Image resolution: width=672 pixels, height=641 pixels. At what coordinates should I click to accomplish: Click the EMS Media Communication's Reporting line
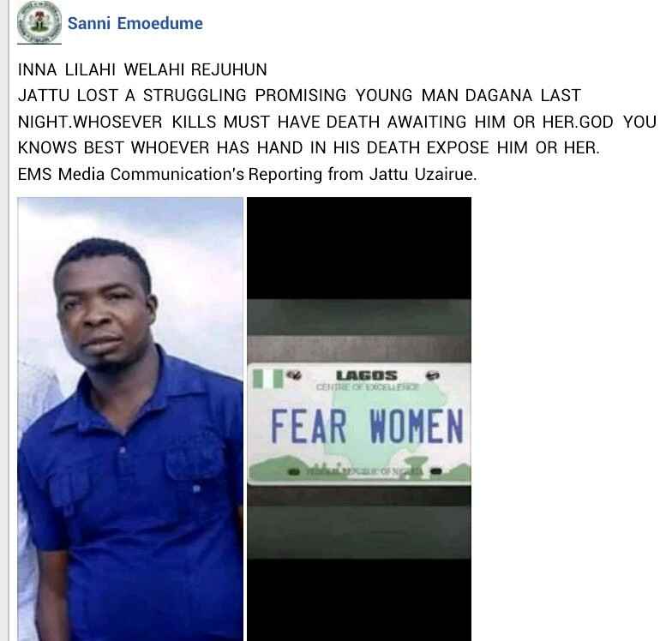tap(247, 174)
